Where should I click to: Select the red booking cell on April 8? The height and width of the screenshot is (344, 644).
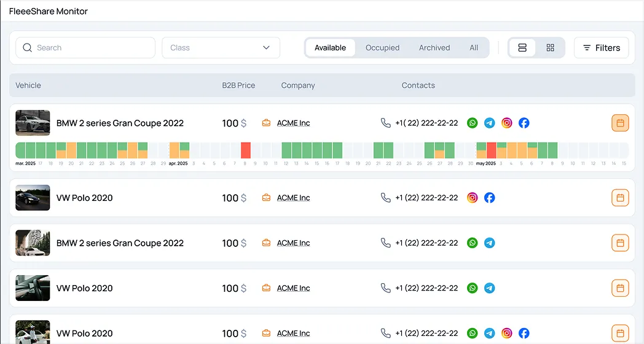coord(246,150)
